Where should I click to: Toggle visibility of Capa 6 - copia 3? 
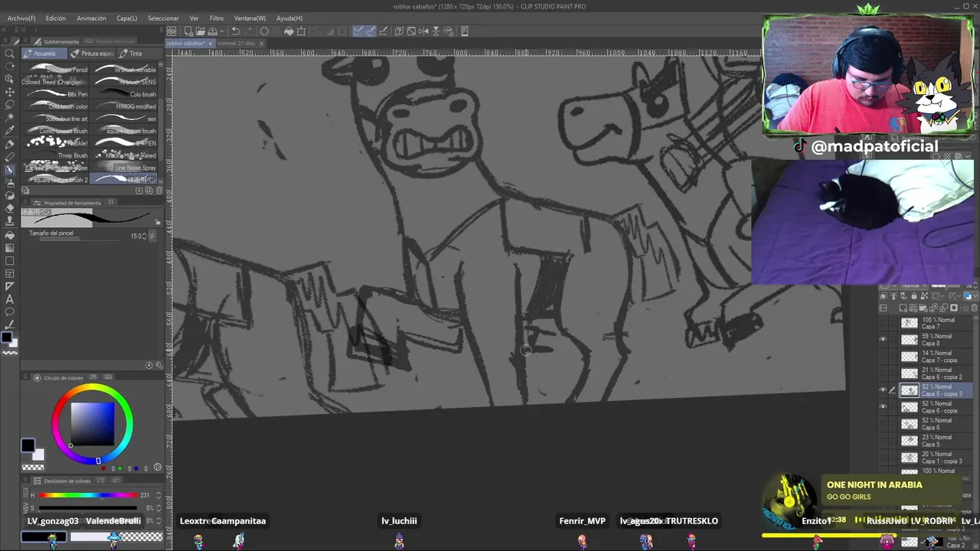(883, 390)
